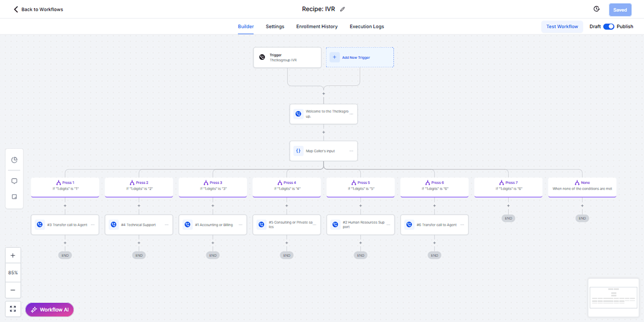Viewport: 644px width, 322px height.
Task: Open the Enrollment History tab
Action: pyautogui.click(x=317, y=27)
